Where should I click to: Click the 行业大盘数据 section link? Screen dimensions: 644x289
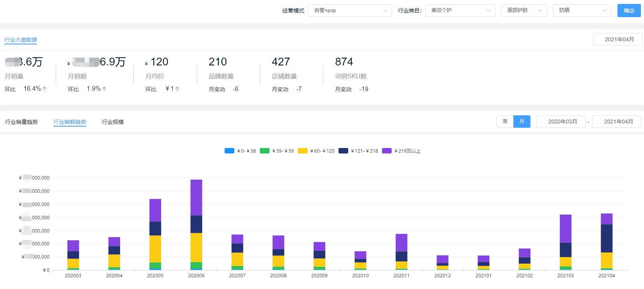(21, 40)
